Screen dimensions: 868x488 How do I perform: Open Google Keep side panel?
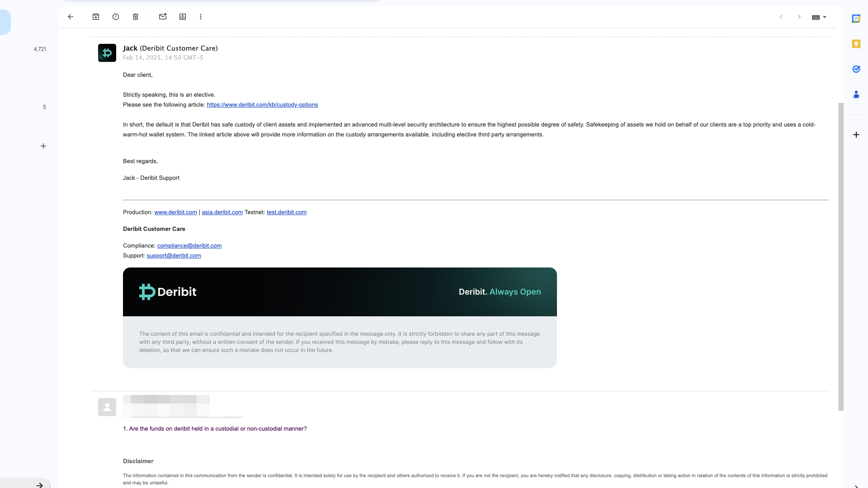tap(856, 44)
